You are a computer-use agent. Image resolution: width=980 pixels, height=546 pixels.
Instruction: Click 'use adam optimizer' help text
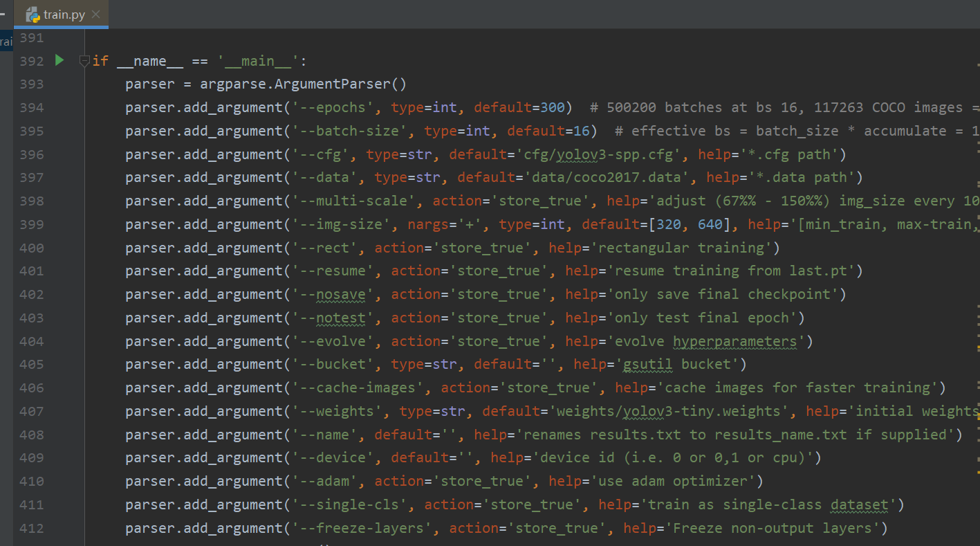674,481
